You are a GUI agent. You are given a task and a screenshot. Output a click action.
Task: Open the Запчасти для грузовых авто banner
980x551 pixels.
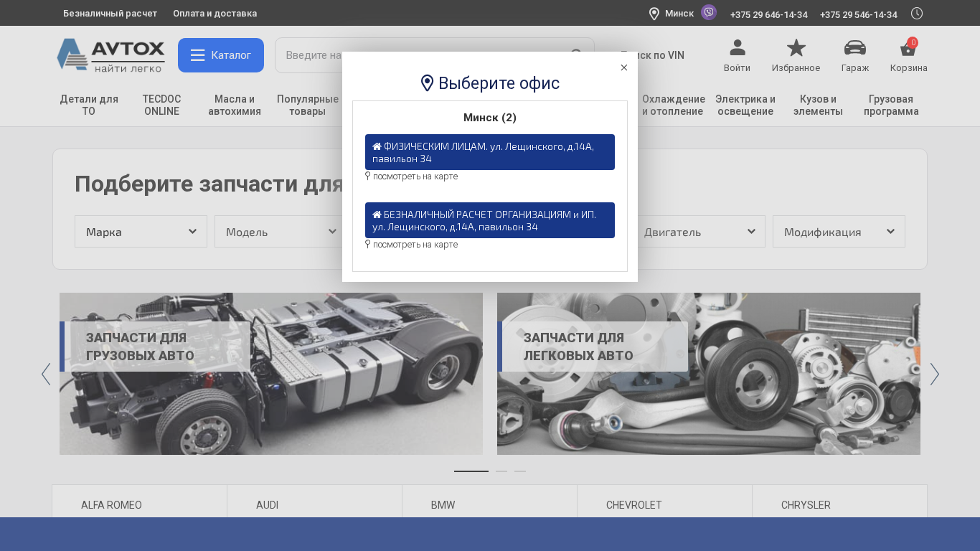tap(271, 374)
